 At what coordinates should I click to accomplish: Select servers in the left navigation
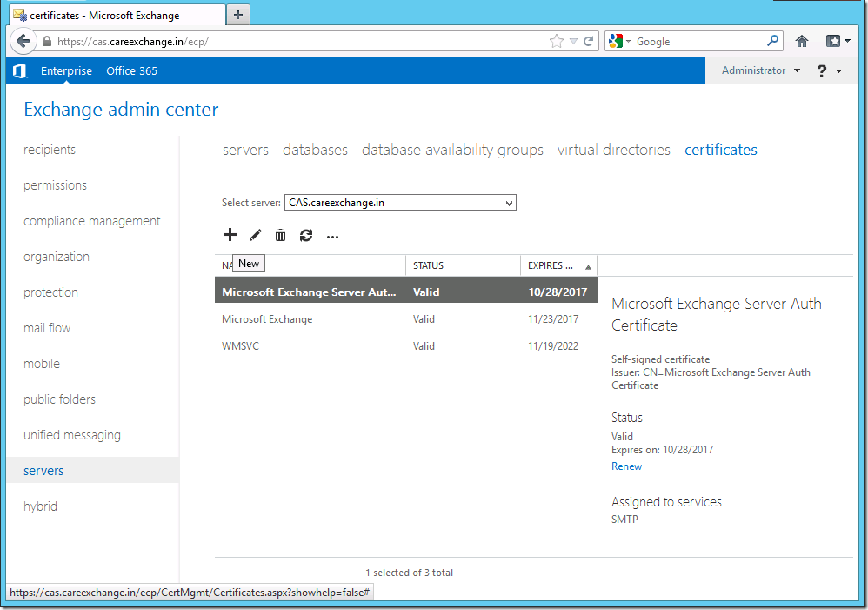(92, 471)
